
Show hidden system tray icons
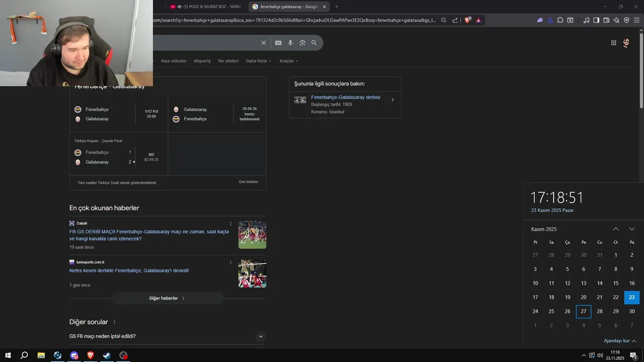[x=584, y=355]
